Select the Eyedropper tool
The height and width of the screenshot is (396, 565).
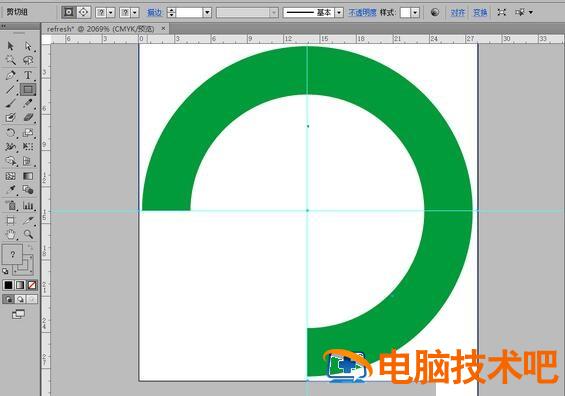10,190
